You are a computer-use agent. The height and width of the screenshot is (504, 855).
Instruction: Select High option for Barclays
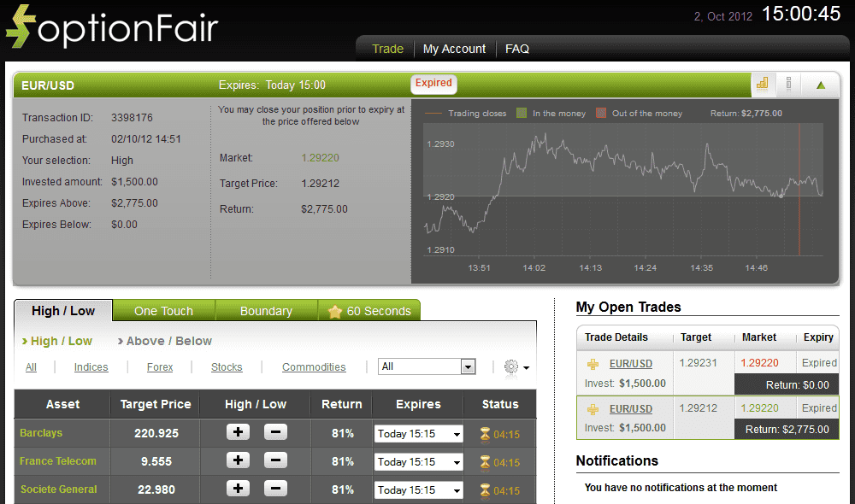238,433
